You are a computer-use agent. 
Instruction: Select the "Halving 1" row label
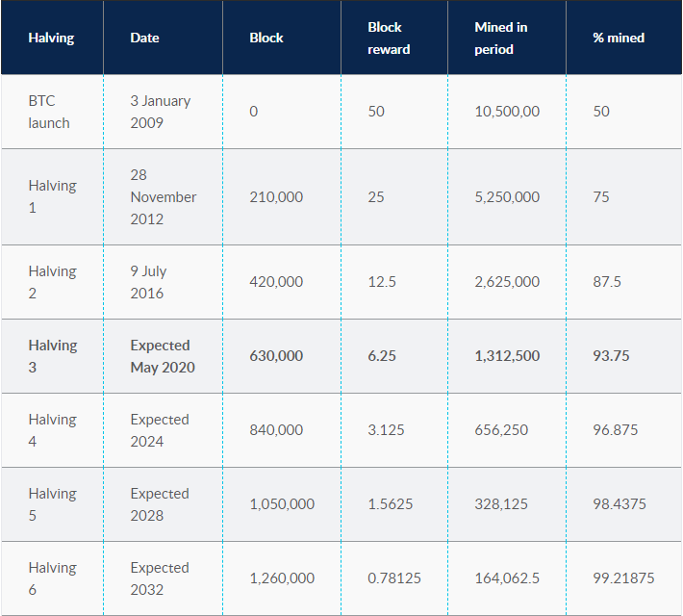[x=52, y=196]
